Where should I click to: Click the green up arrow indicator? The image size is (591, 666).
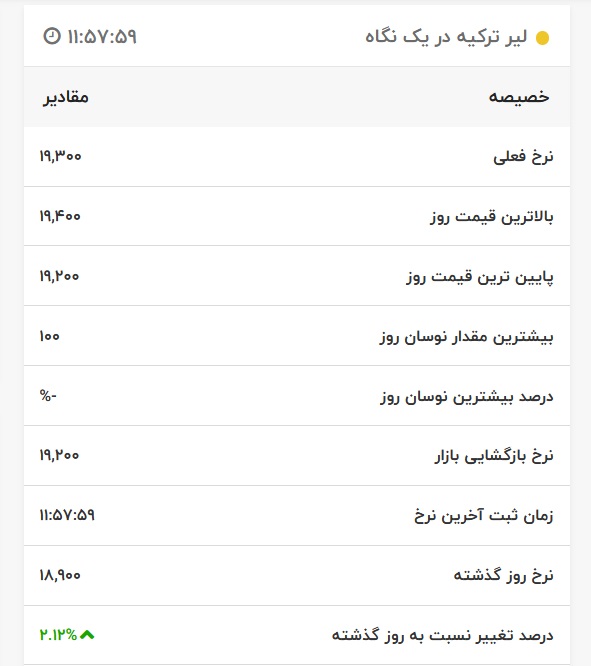87,635
